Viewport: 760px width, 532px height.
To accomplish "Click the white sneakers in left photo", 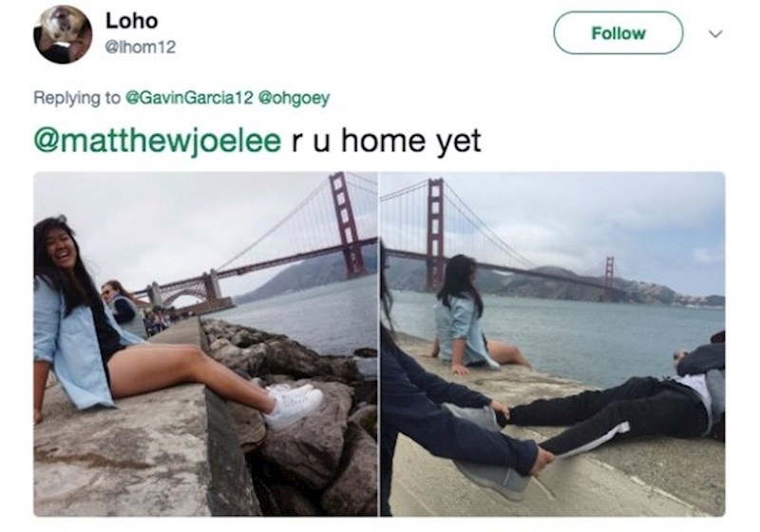I will click(293, 403).
